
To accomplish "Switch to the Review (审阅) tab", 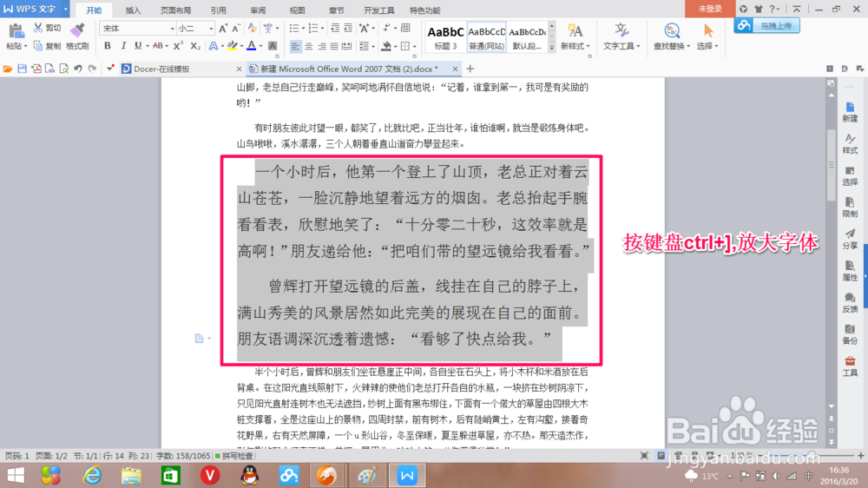I will click(x=258, y=10).
